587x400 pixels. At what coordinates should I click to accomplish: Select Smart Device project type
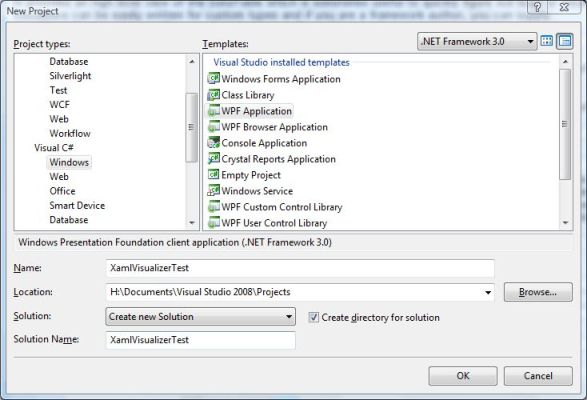pos(77,205)
